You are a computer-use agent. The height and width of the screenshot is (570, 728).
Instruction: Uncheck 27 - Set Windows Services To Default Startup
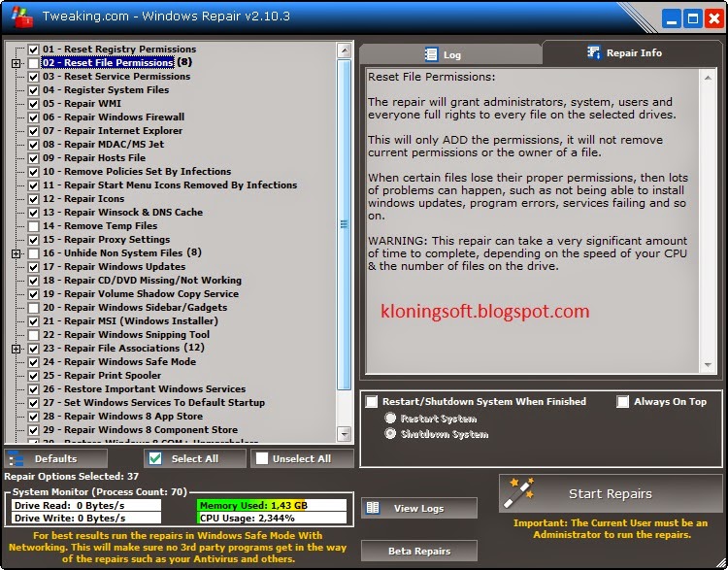pos(33,403)
